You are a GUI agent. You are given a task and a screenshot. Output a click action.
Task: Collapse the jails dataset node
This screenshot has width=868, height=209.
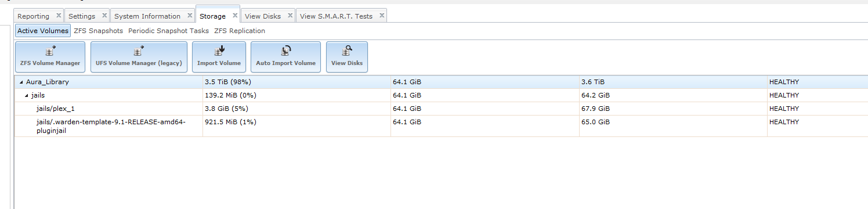26,95
